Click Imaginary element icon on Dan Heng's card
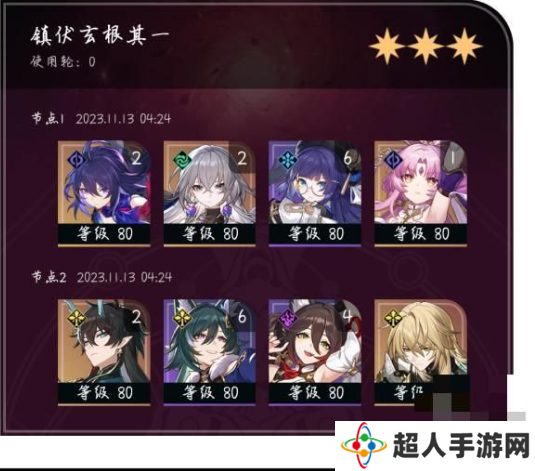Screen dimensions: 535x471 (x=75, y=318)
